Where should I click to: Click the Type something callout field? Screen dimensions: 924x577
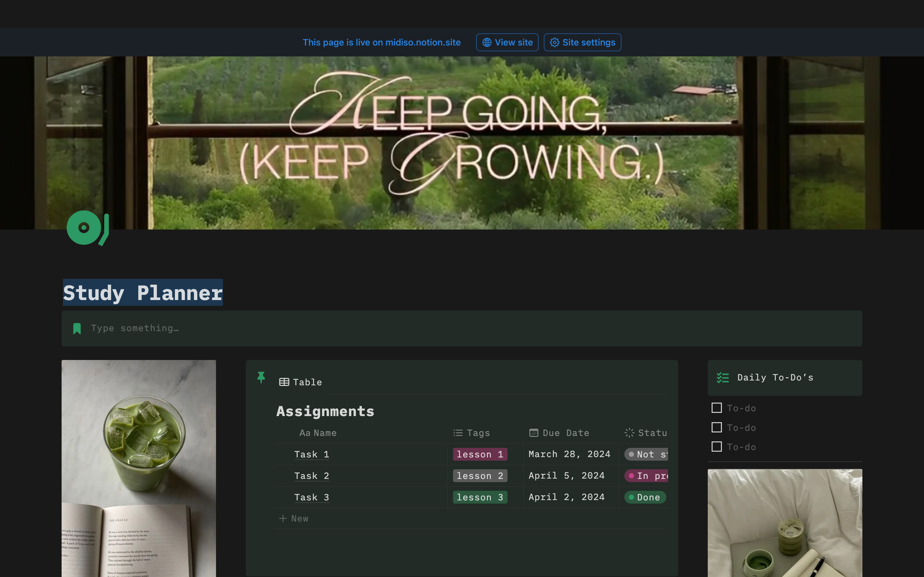point(135,328)
